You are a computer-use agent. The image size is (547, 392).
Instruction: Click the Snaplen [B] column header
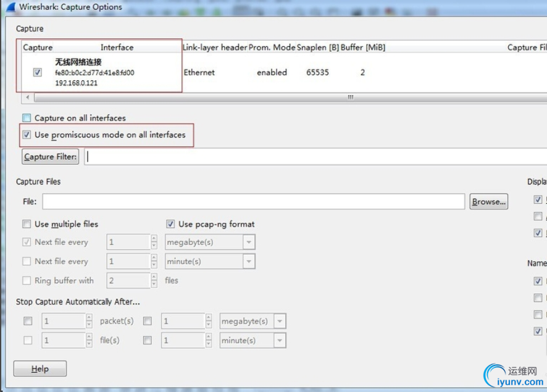click(318, 48)
